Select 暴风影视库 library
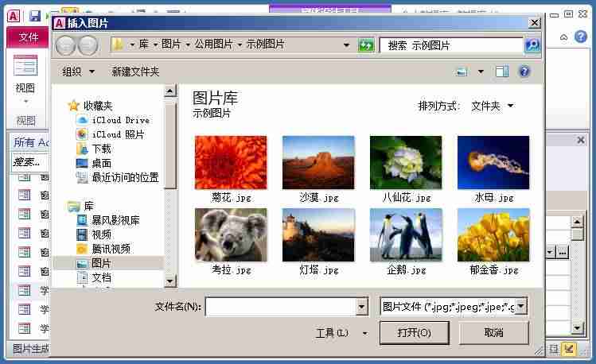Viewport: 596px width, 364px height. pos(108,220)
